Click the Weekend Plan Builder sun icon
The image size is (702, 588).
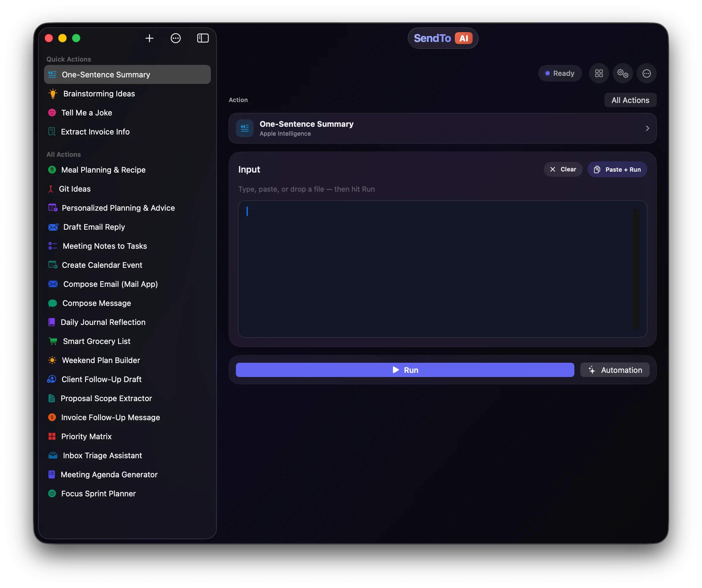point(52,361)
